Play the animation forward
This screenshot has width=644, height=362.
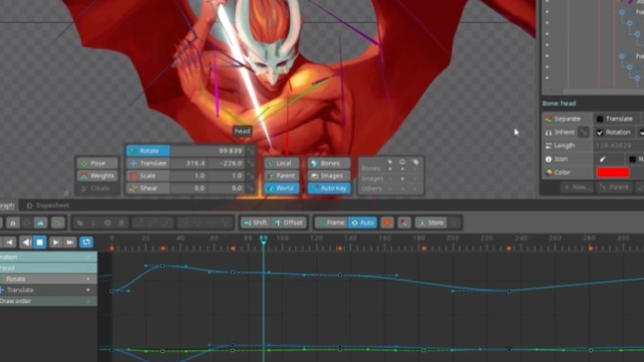pyautogui.click(x=55, y=242)
